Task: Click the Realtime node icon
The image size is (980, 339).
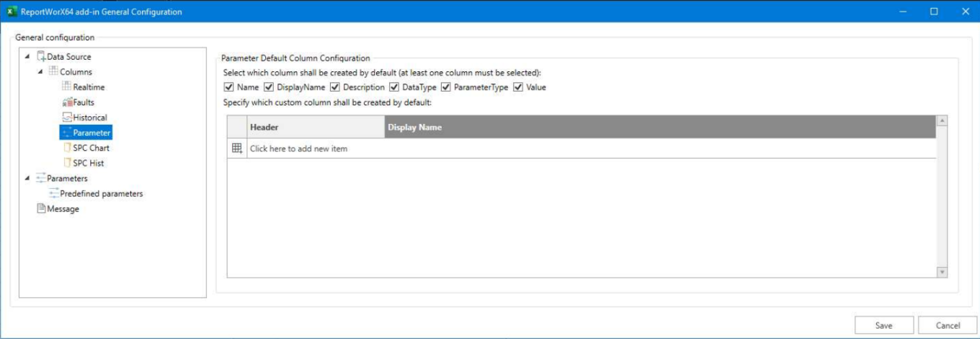Action: [67, 87]
